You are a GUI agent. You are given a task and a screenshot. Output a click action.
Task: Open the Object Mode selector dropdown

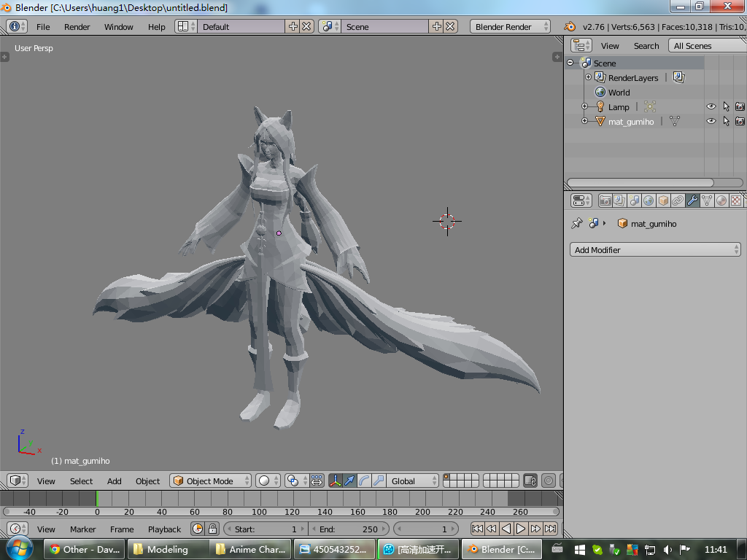(211, 481)
